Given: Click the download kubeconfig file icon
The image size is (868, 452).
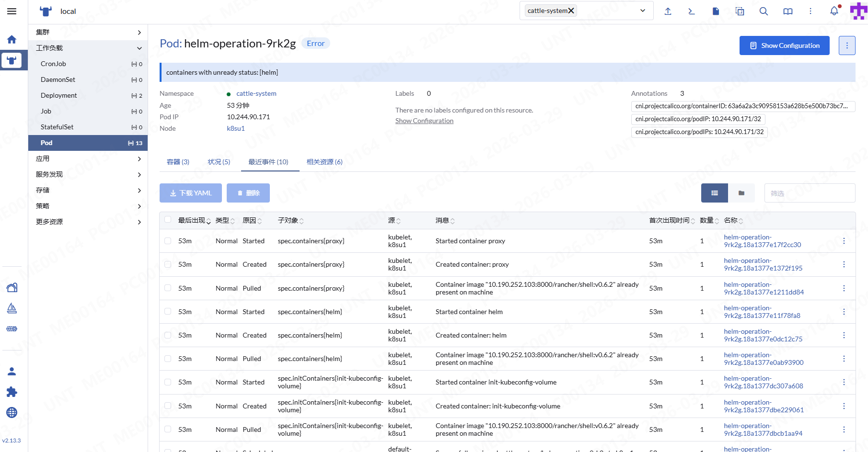Looking at the screenshot, I should [716, 11].
